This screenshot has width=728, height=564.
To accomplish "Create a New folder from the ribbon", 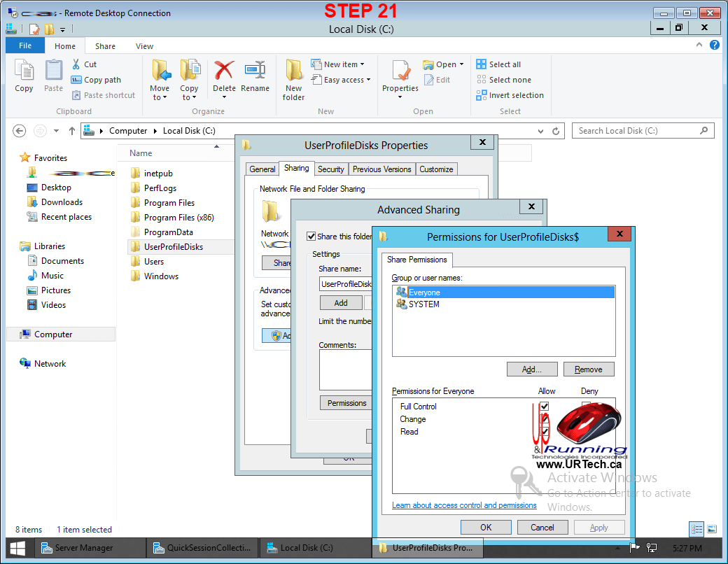I will [293, 78].
